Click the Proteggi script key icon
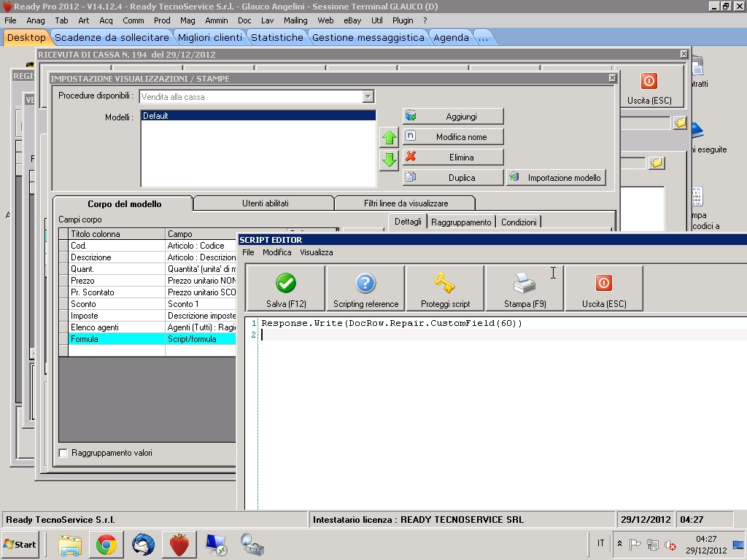747x560 pixels. 444,289
